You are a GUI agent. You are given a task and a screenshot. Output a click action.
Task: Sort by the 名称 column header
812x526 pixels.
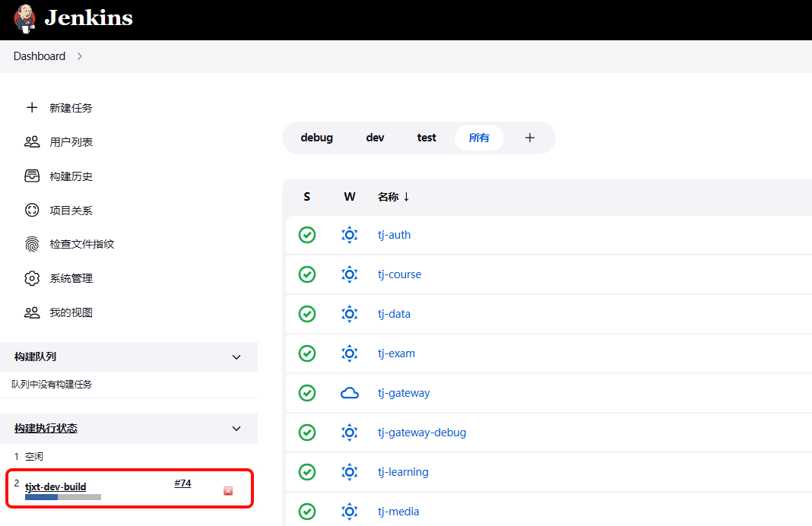(394, 197)
